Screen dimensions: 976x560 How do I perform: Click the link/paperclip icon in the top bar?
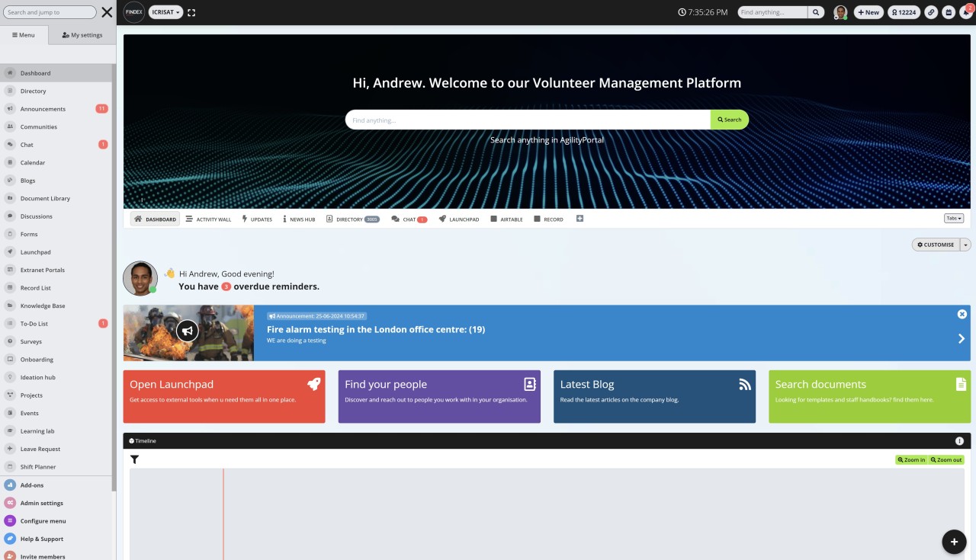[x=931, y=11]
